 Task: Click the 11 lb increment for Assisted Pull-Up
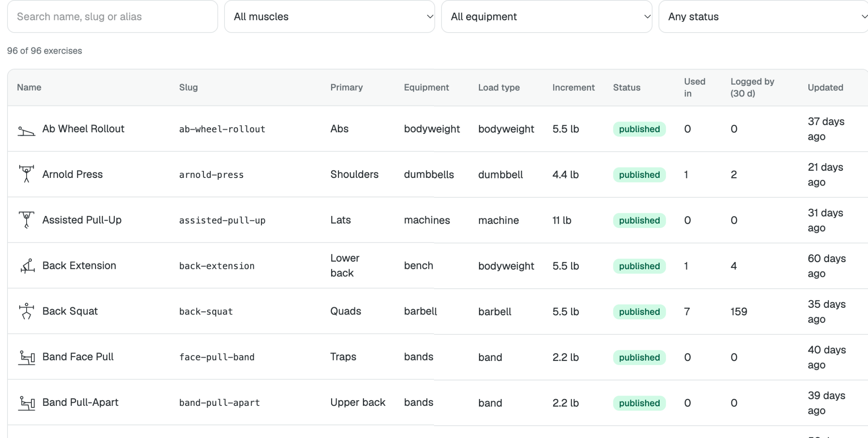(x=562, y=220)
